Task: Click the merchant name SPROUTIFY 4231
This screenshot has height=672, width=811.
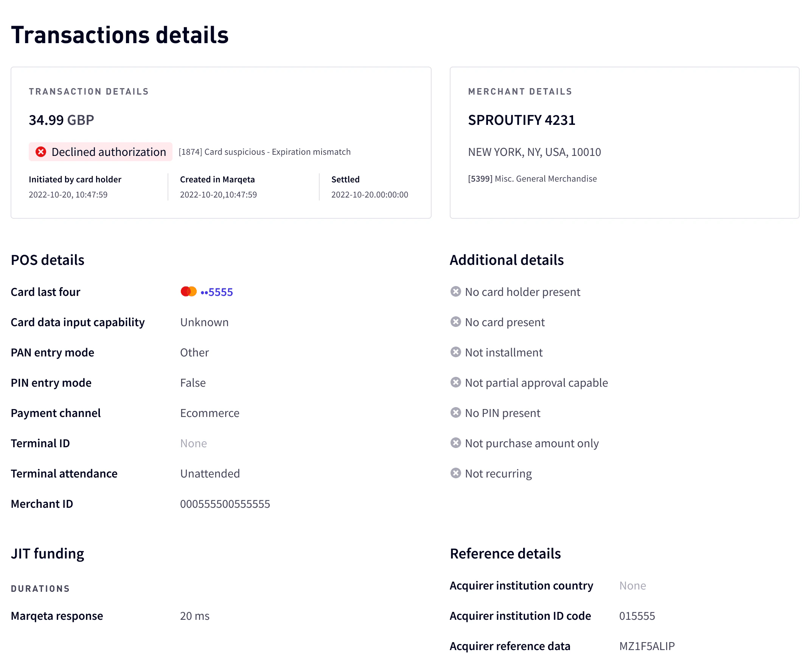Action: (x=521, y=120)
